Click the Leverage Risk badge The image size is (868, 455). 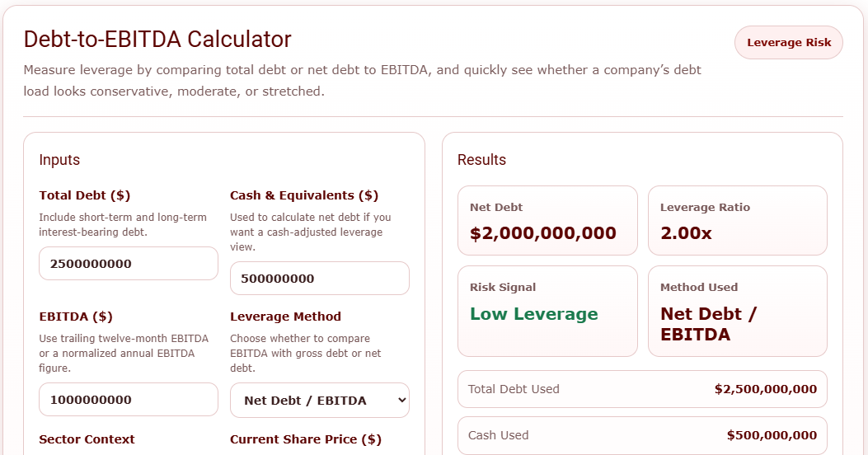[x=788, y=43]
